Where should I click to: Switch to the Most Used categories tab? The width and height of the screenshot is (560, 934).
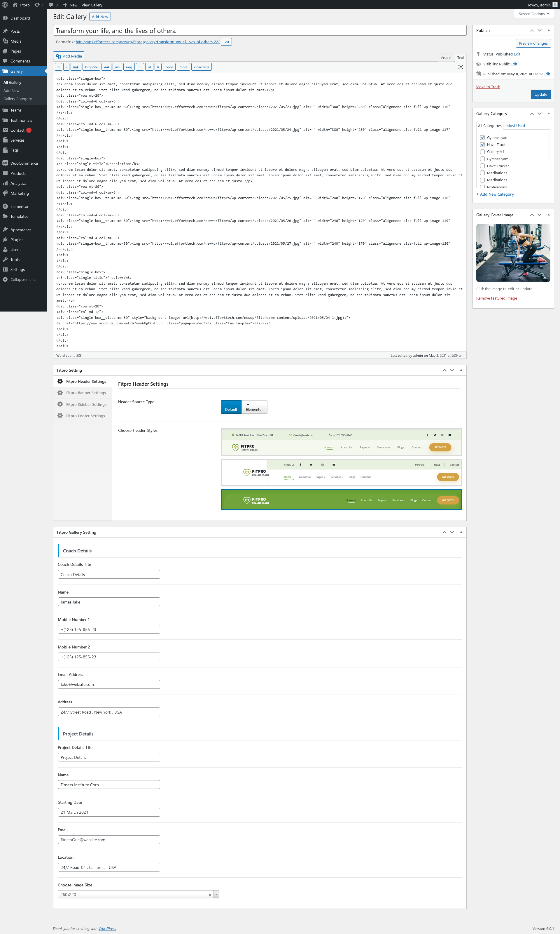pos(515,126)
